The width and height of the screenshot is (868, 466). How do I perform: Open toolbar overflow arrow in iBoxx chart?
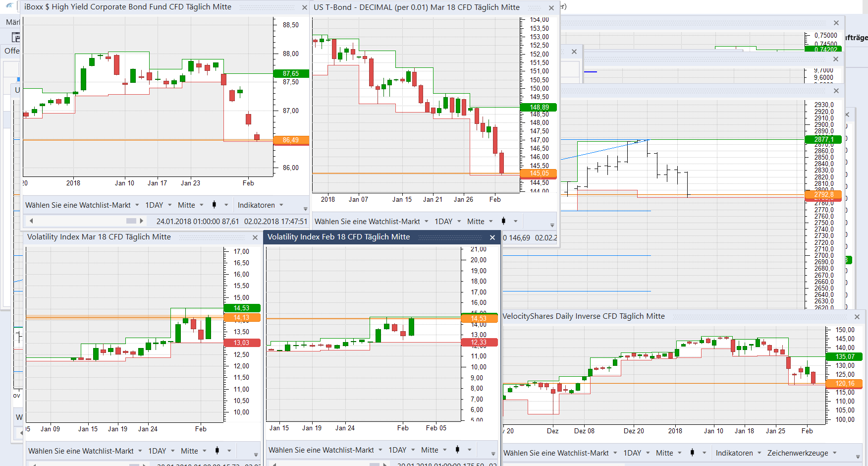[x=305, y=209]
